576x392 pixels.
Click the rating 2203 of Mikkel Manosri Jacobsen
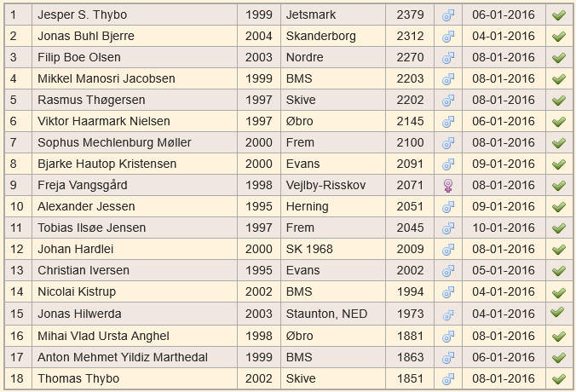click(410, 78)
